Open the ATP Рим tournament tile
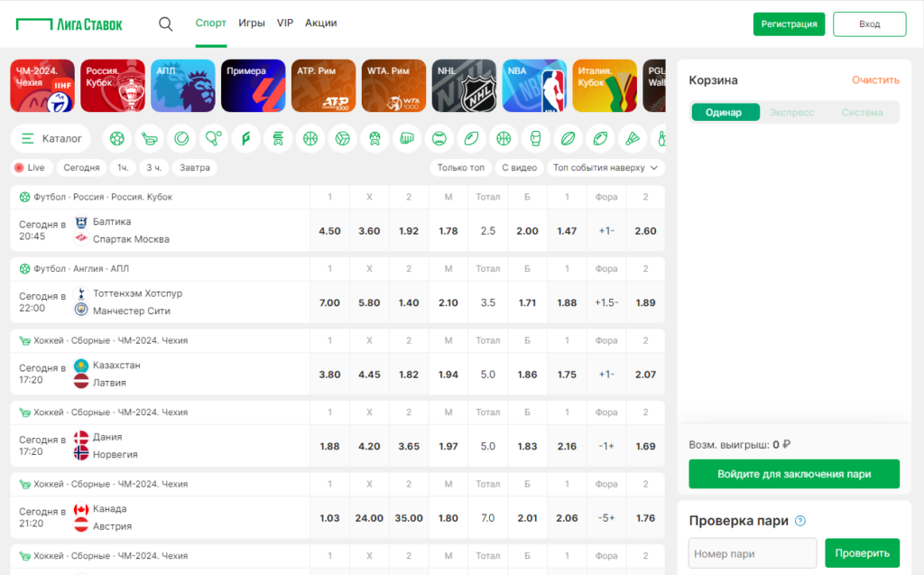Image resolution: width=924 pixels, height=575 pixels. tap(324, 86)
